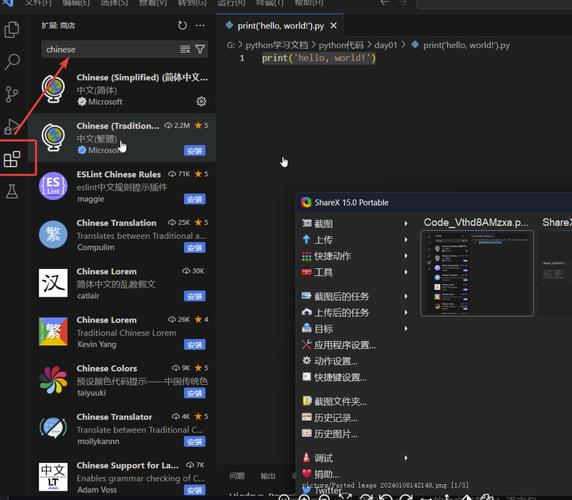Click day01 breadcrumb segment
This screenshot has height=500, width=572.
coord(386,45)
